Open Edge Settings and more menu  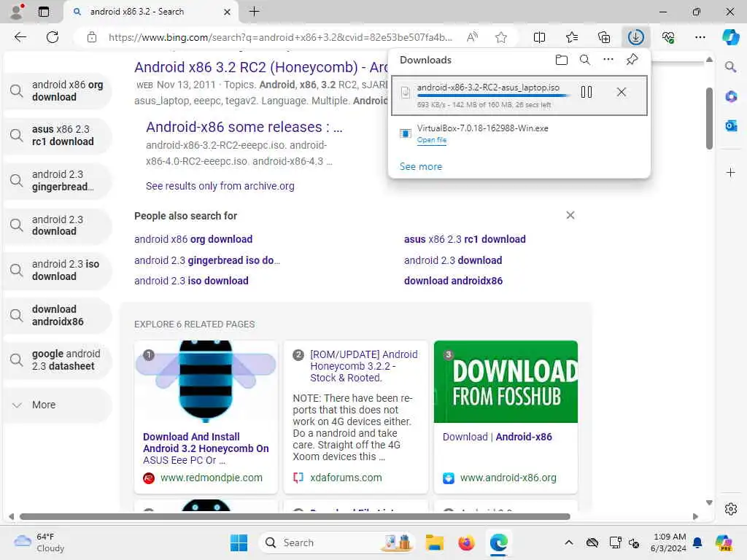tap(700, 37)
